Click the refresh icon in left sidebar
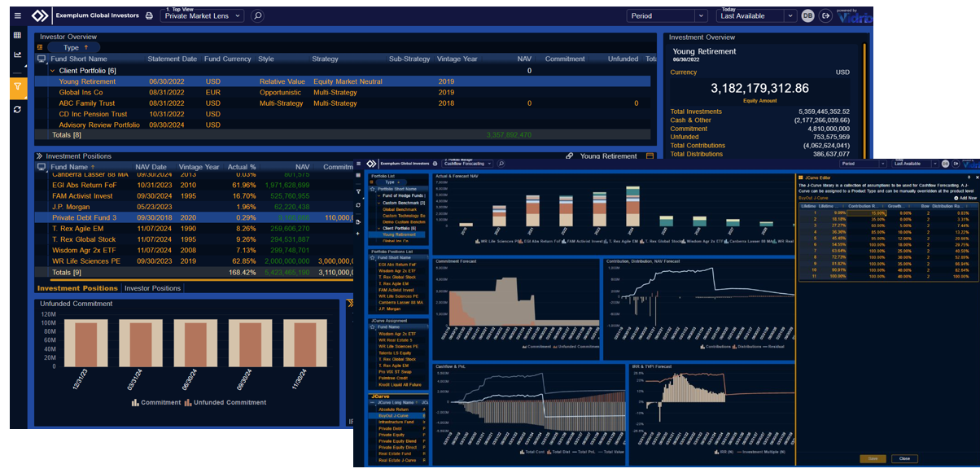 [18, 109]
